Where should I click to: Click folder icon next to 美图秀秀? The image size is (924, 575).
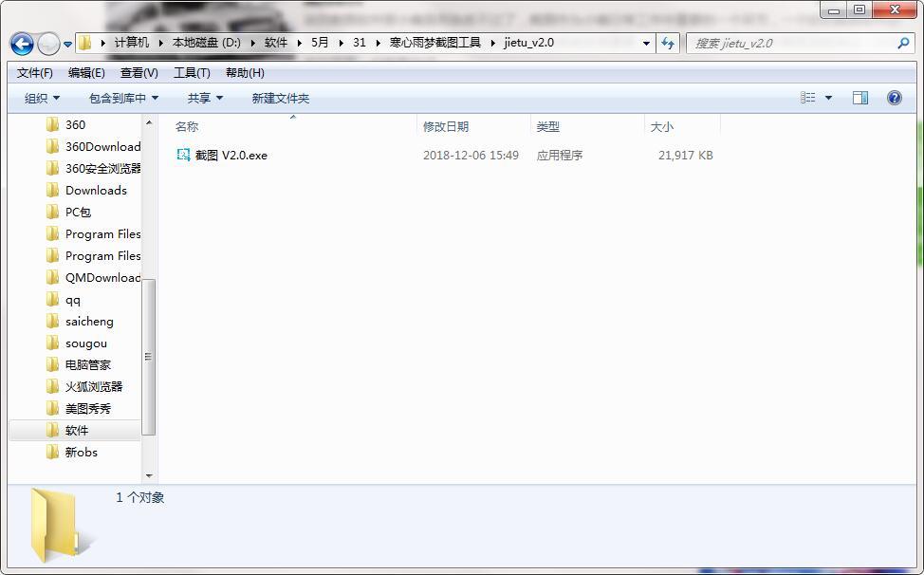(x=52, y=408)
